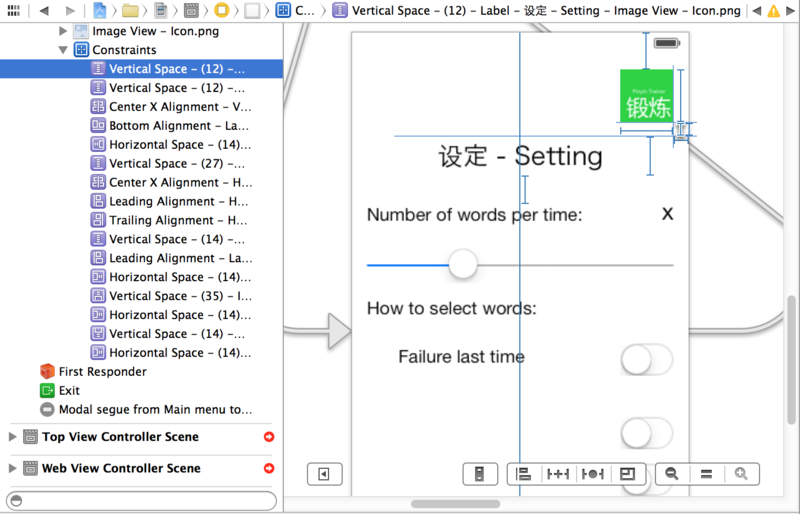Click the Constraints group icon
The height and width of the screenshot is (514, 800).
click(x=81, y=50)
